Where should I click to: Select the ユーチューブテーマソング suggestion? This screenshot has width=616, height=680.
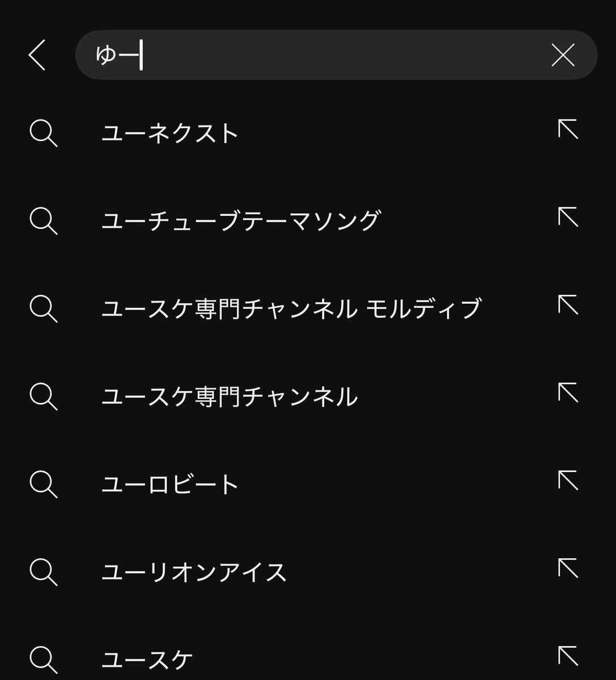[x=240, y=220]
